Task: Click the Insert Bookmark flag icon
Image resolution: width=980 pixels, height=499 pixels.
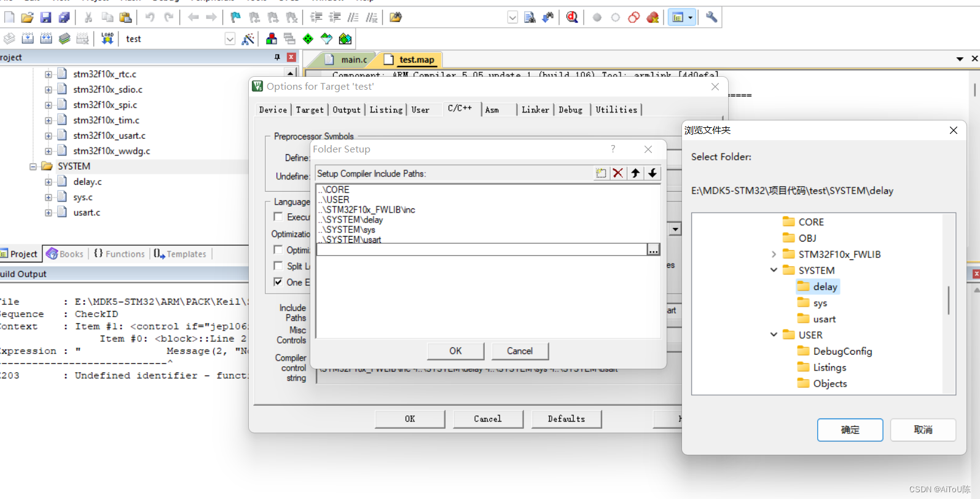Action: tap(235, 18)
